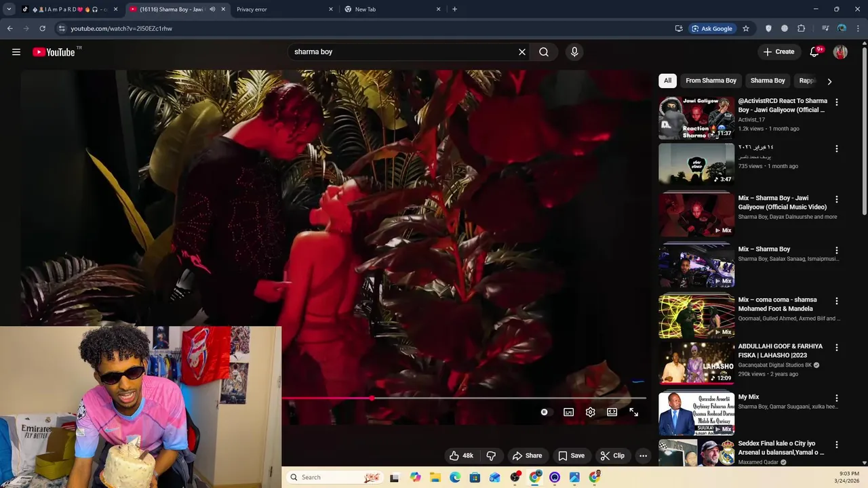The image size is (868, 488).
Task: Select the 'All' filter chip
Action: click(667, 81)
